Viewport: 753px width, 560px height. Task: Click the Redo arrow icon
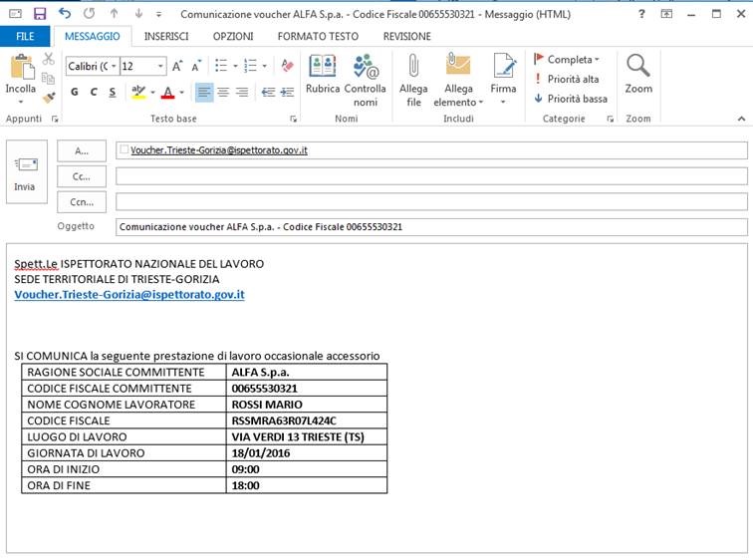point(89,13)
